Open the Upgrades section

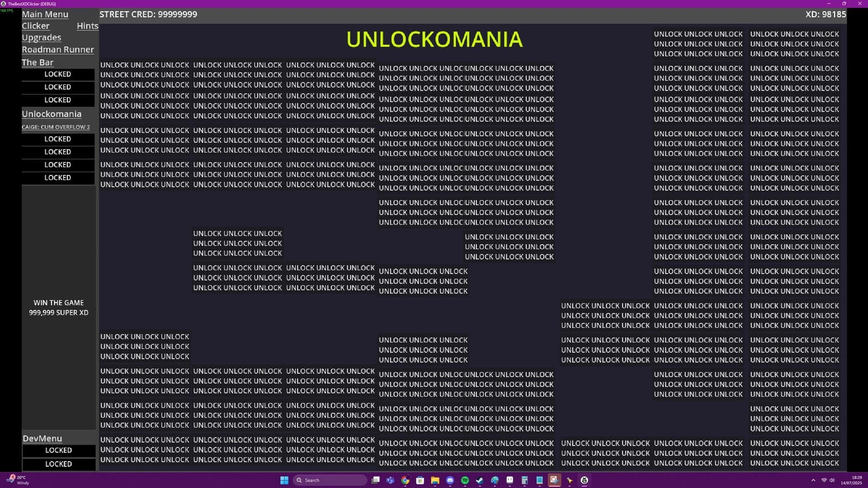41,38
